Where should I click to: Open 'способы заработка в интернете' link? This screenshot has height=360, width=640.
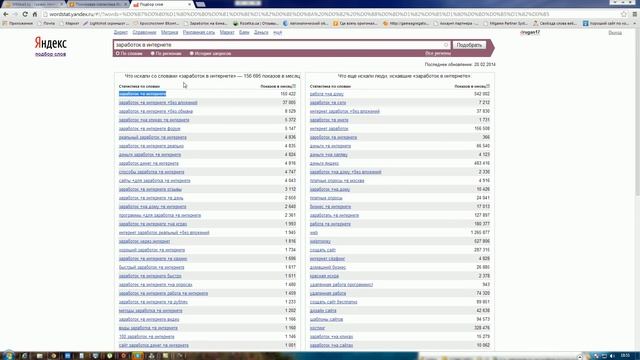click(x=151, y=172)
